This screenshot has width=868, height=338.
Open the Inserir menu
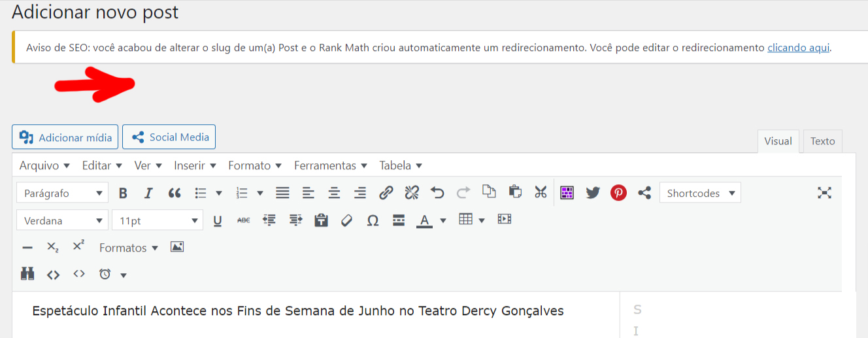[195, 166]
